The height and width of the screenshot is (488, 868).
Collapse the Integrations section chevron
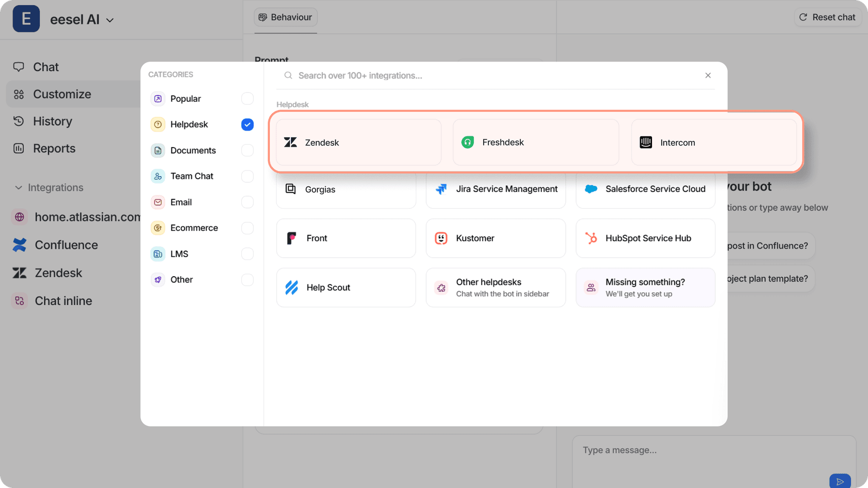pyautogui.click(x=19, y=187)
